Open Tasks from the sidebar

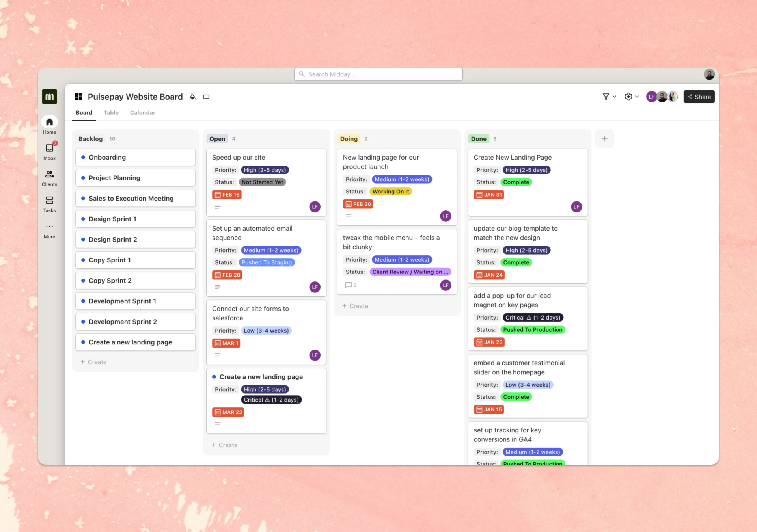tap(49, 201)
